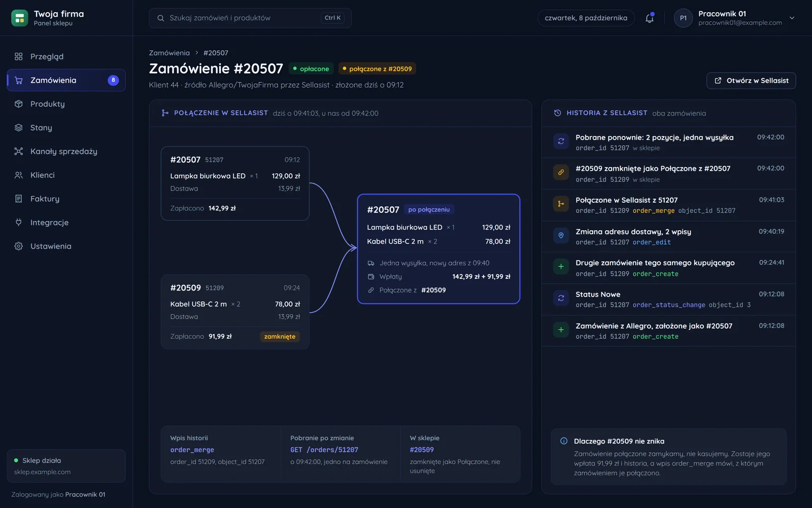Image resolution: width=812 pixels, height=508 pixels.
Task: Click the wallet icon beside Wpłaty
Action: pyautogui.click(x=371, y=276)
